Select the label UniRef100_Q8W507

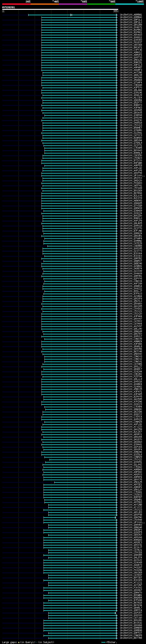131,261
